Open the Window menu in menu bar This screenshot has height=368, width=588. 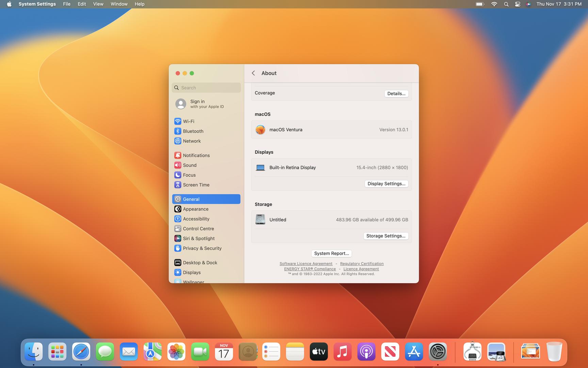point(119,4)
